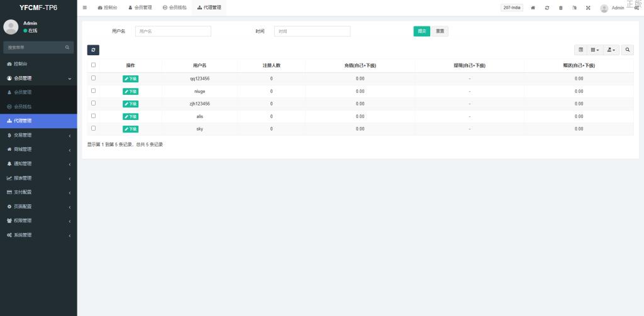
Task: Focus the 用户名 username input field
Action: 173,31
